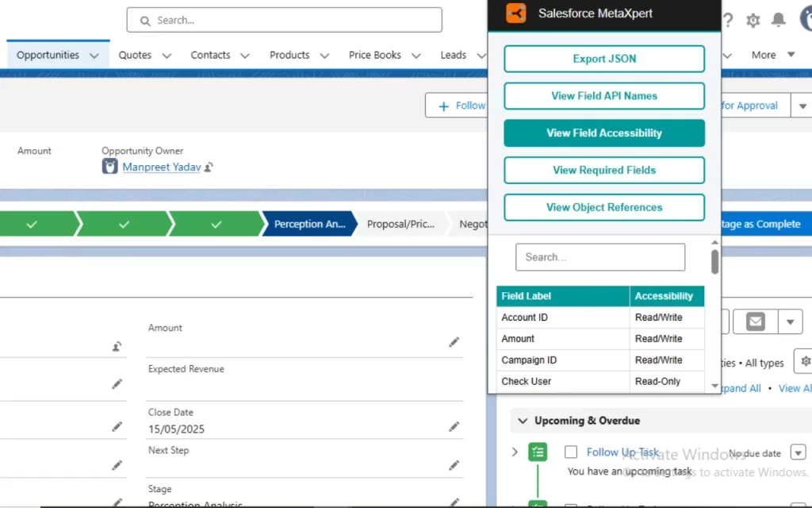Edit Next Step using the pencil icon

click(454, 465)
